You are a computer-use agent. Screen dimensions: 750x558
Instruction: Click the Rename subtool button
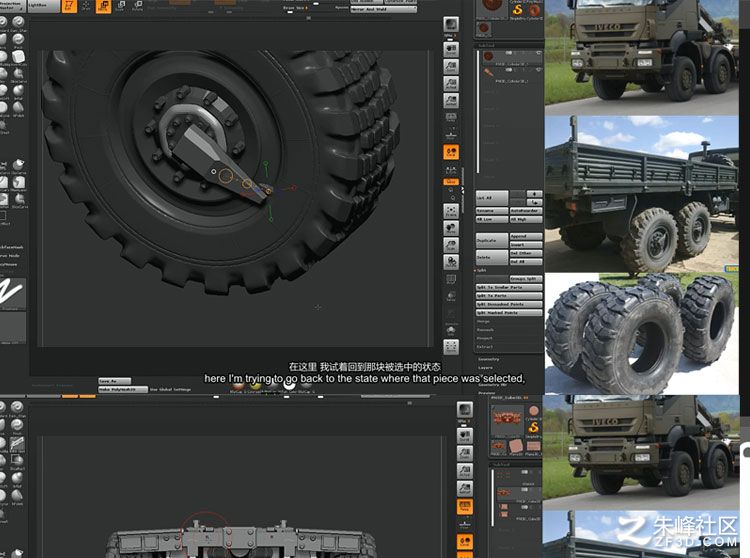492,211
